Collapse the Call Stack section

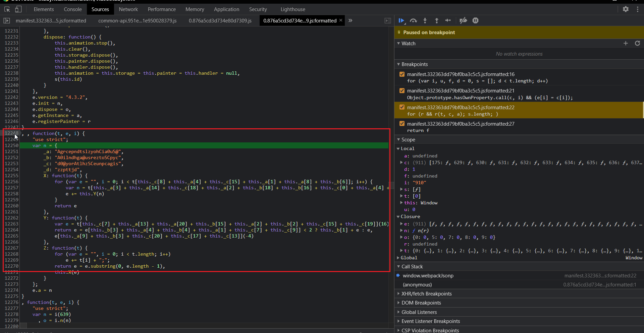click(412, 267)
